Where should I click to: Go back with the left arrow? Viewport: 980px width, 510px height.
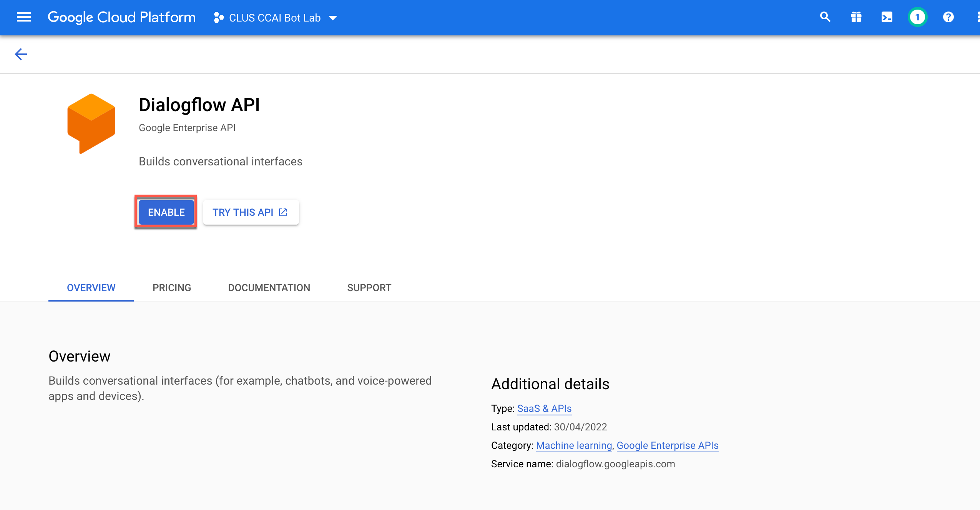[21, 54]
